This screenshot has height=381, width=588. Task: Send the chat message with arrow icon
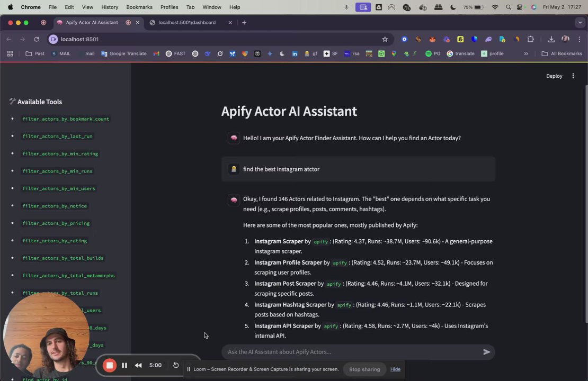coord(486,352)
